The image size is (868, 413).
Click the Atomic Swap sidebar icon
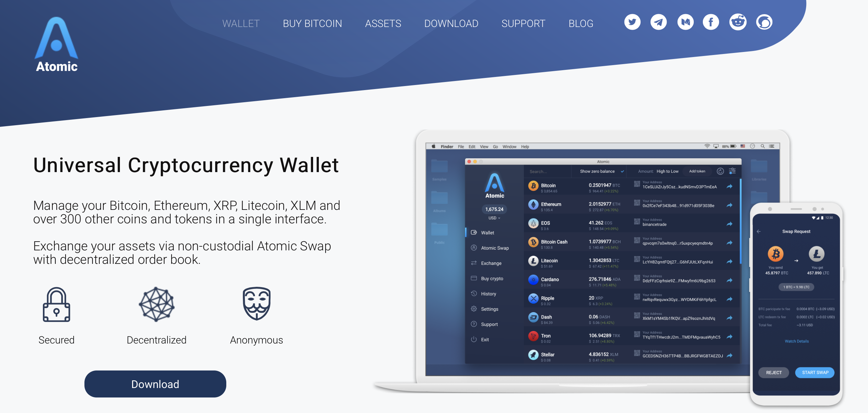pos(475,248)
